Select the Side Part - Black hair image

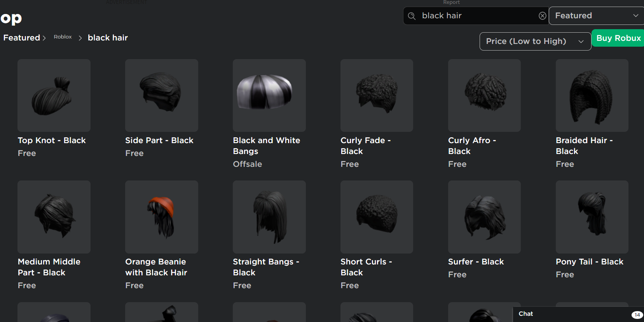pos(162,96)
